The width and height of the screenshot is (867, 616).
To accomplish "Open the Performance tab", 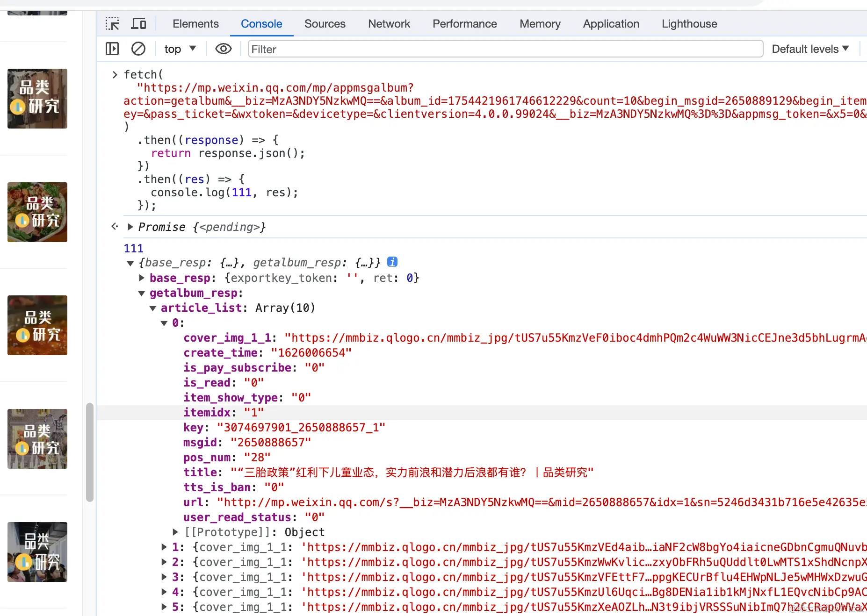I will tap(465, 24).
